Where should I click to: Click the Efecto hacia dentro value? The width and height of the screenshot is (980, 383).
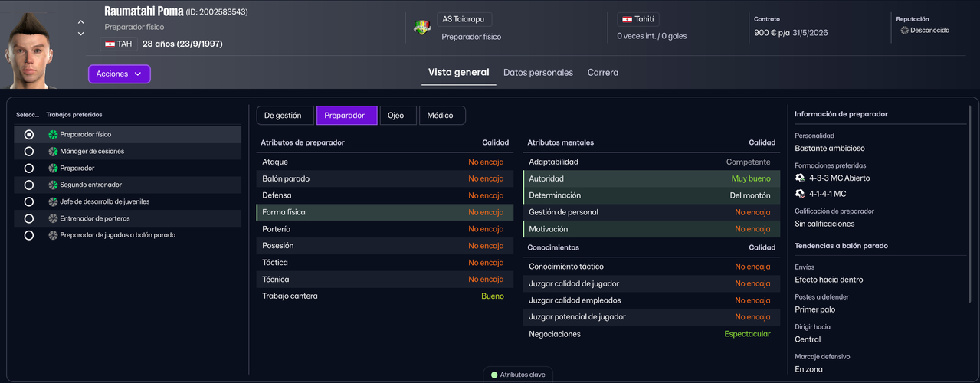tap(829, 280)
